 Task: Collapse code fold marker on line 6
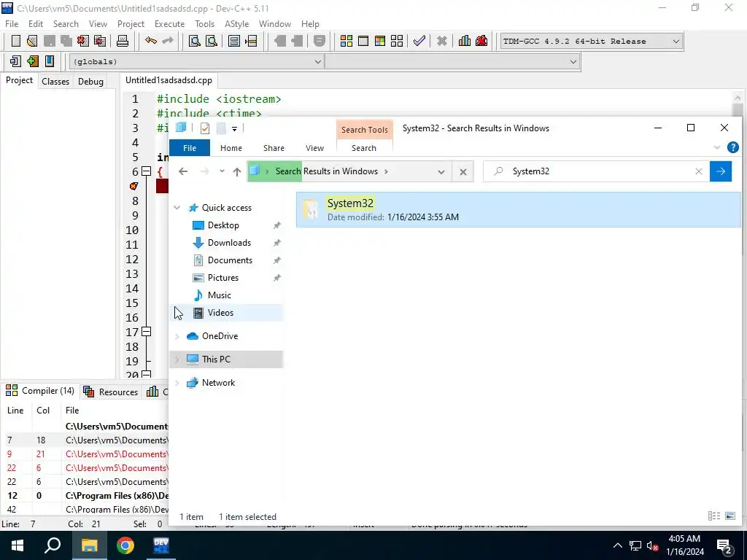(x=147, y=171)
